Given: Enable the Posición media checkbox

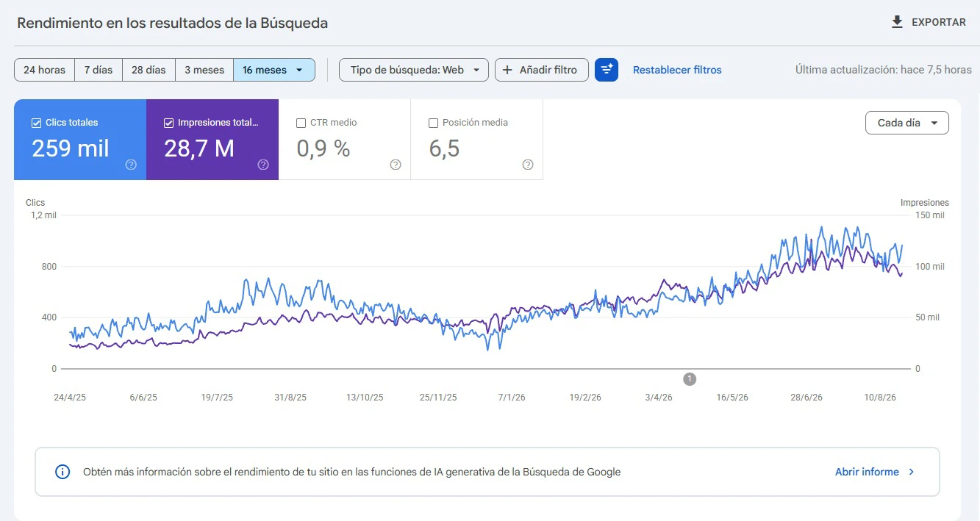Looking at the screenshot, I should click(433, 123).
